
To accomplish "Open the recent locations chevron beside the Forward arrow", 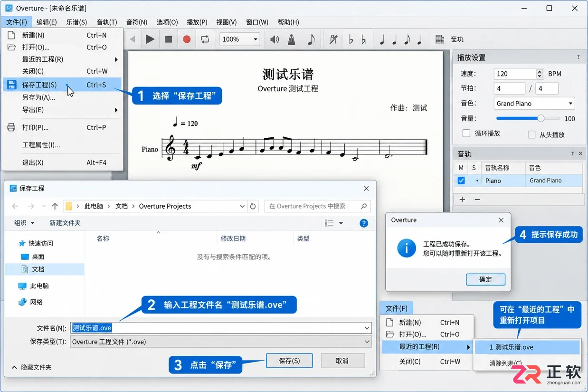I will 44,206.
